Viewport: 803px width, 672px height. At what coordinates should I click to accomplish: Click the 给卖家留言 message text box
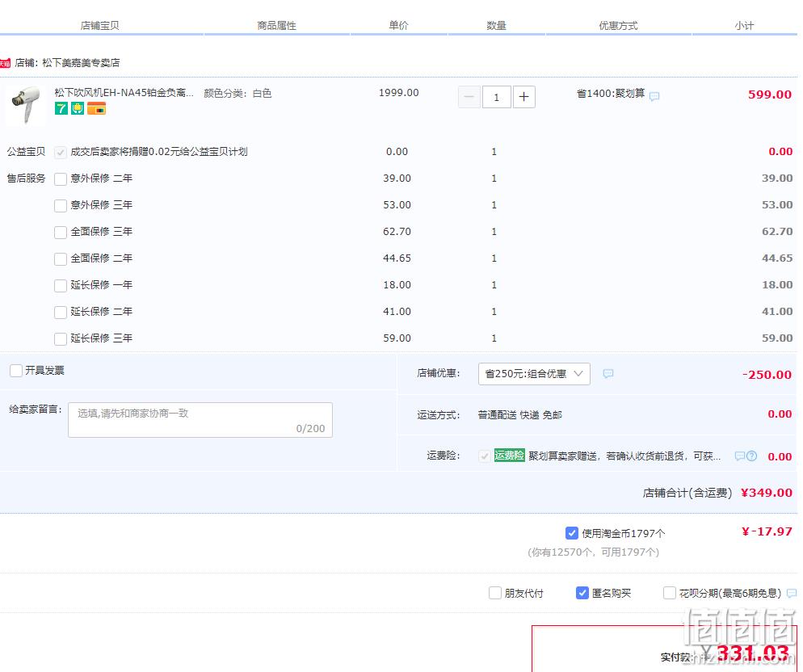[200, 420]
